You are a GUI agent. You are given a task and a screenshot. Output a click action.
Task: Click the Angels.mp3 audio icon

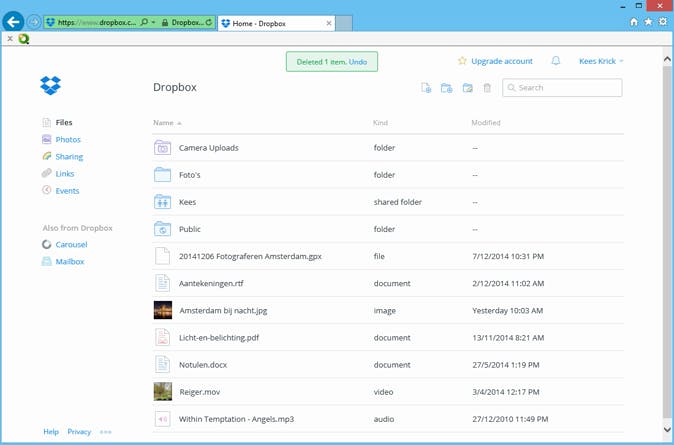pyautogui.click(x=162, y=419)
